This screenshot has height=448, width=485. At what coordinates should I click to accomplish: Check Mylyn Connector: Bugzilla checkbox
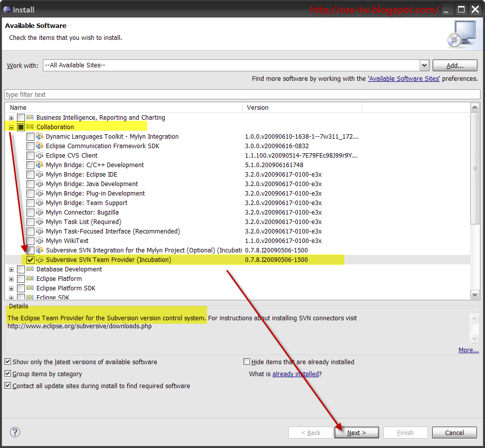(30, 213)
